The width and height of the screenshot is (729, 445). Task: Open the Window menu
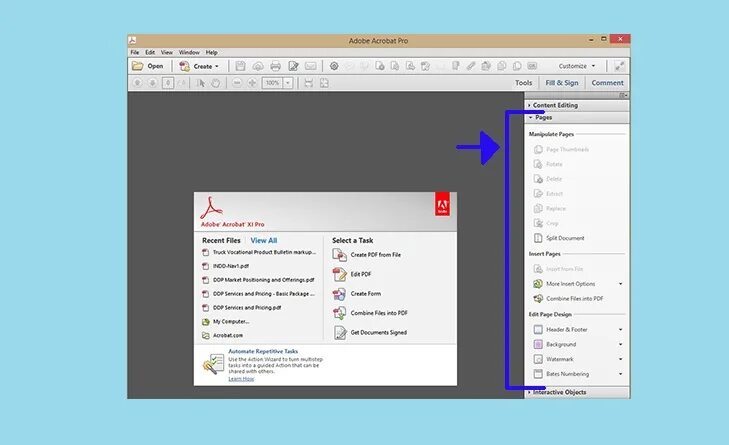[189, 53]
